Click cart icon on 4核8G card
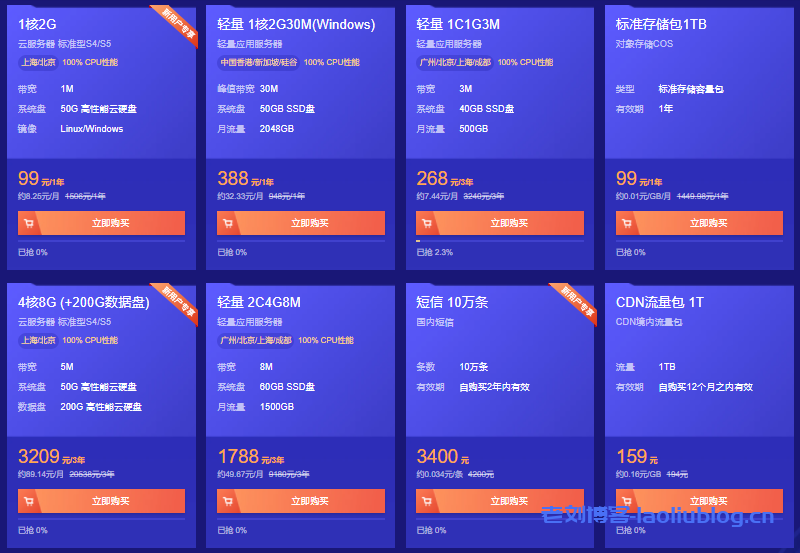This screenshot has width=800, height=553. (x=29, y=501)
